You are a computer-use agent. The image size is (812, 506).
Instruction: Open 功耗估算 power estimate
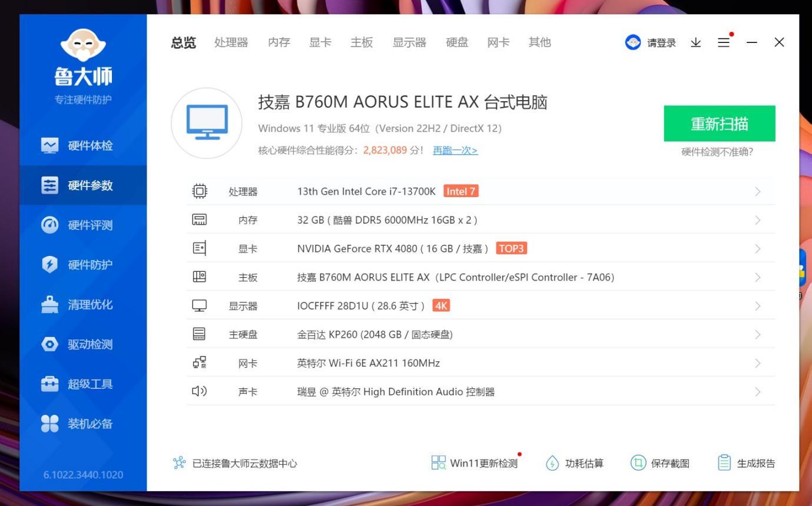point(575,463)
